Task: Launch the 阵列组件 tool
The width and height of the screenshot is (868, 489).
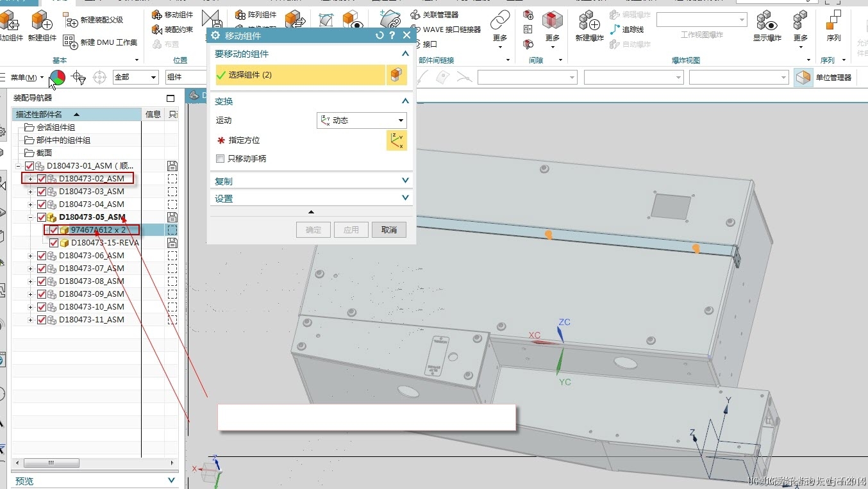Action: click(x=256, y=15)
